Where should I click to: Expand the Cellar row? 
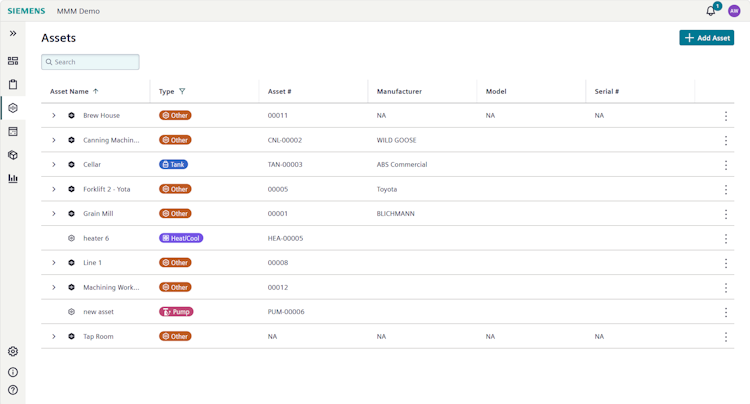(x=54, y=164)
